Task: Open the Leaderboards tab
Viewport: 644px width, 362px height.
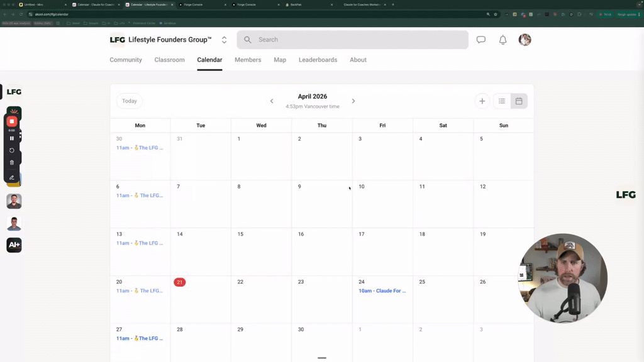Action: pos(318,60)
